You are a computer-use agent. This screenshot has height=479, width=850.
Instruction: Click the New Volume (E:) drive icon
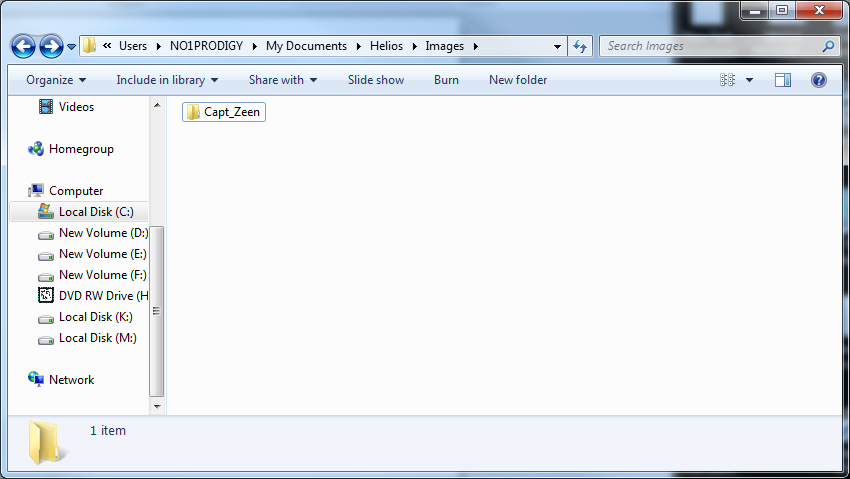pyautogui.click(x=46, y=256)
